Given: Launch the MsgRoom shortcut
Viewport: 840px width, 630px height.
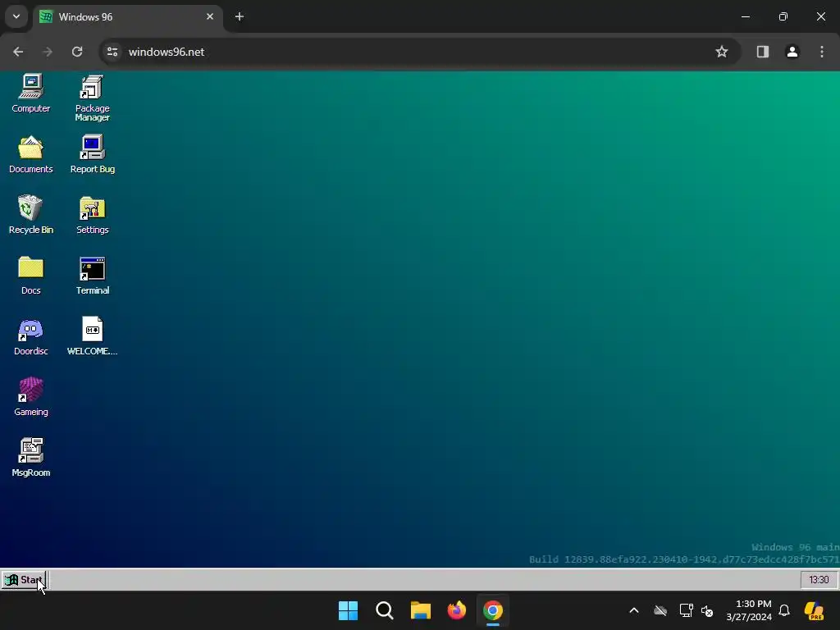Looking at the screenshot, I should click(x=30, y=458).
